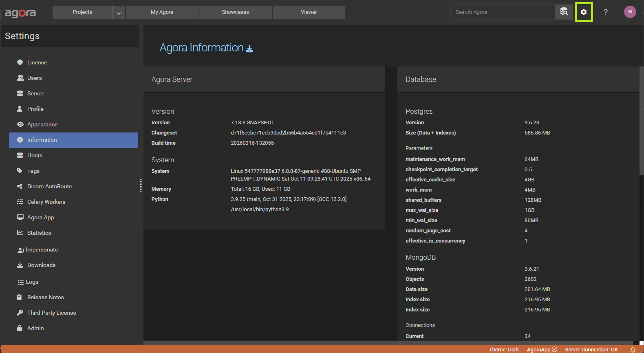Viewport: 644px width, 353px height.
Task: Expand the Projects dropdown arrow
Action: coord(119,13)
